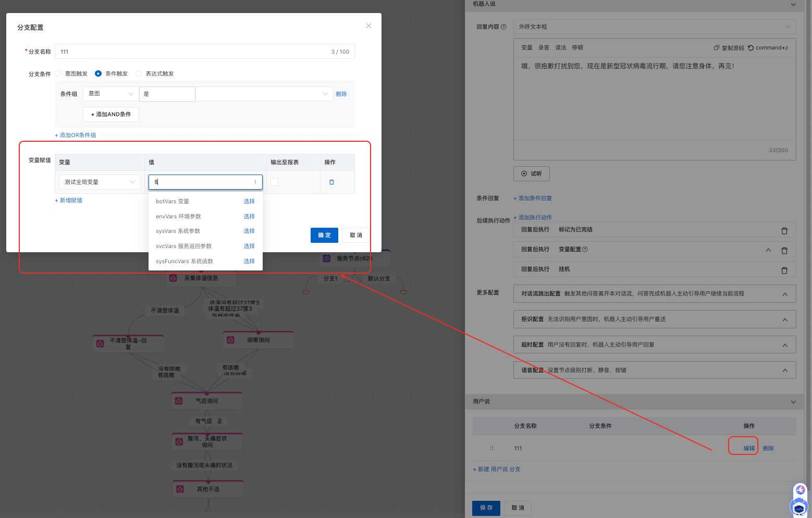Select the 服务节点 node icon on canvas
This screenshot has width=812, height=518.
[327, 258]
